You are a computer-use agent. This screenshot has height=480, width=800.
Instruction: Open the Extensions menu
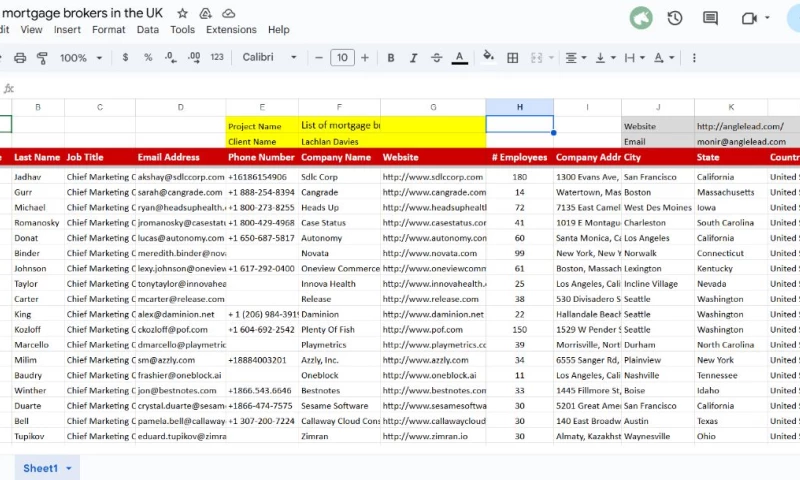click(x=231, y=30)
